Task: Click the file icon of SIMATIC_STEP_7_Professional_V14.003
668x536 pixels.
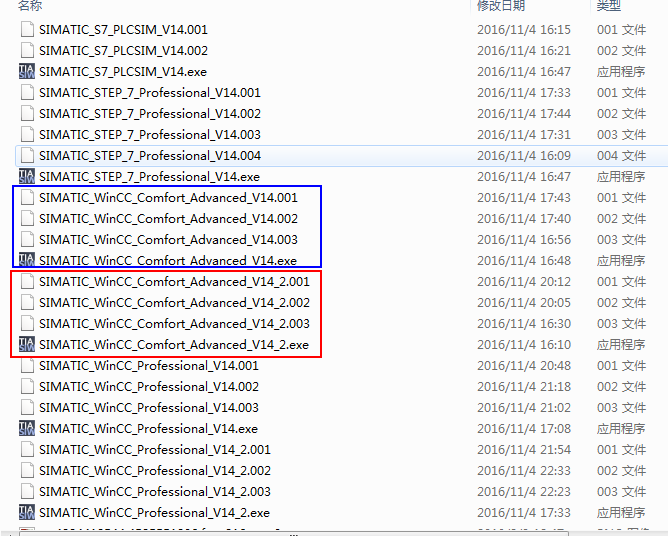Action: click(x=27, y=134)
